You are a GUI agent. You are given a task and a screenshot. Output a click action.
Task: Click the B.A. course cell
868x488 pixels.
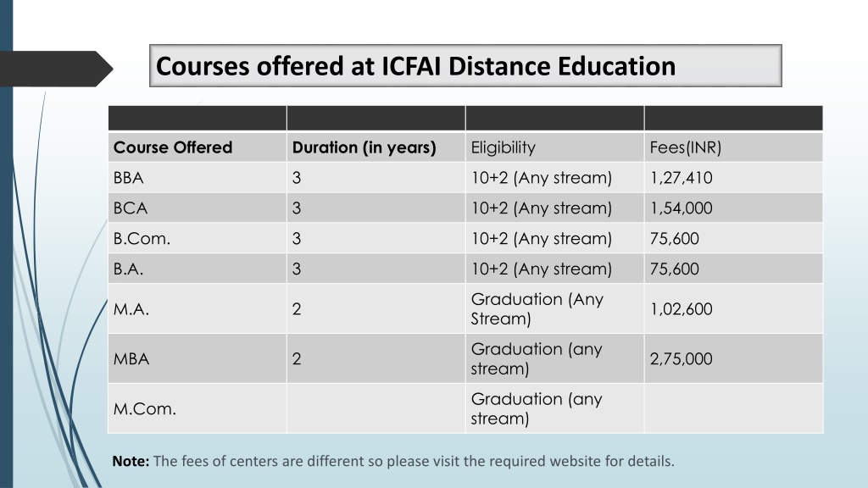pyautogui.click(x=198, y=269)
